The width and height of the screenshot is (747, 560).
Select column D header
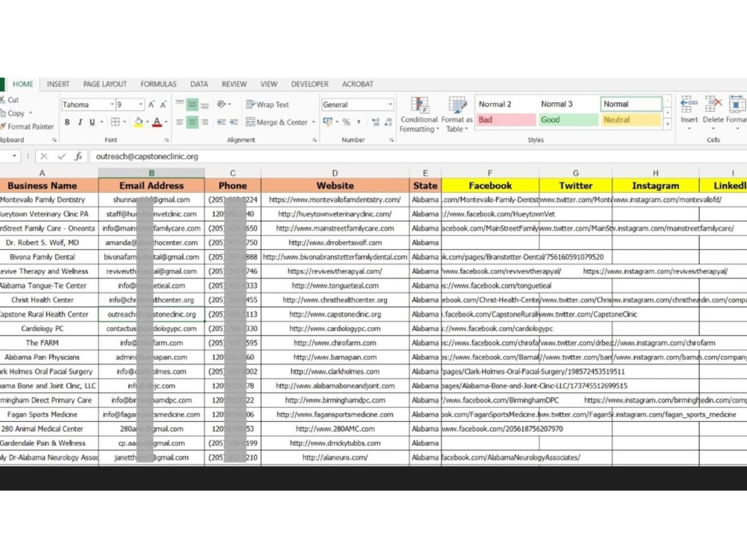tap(335, 173)
